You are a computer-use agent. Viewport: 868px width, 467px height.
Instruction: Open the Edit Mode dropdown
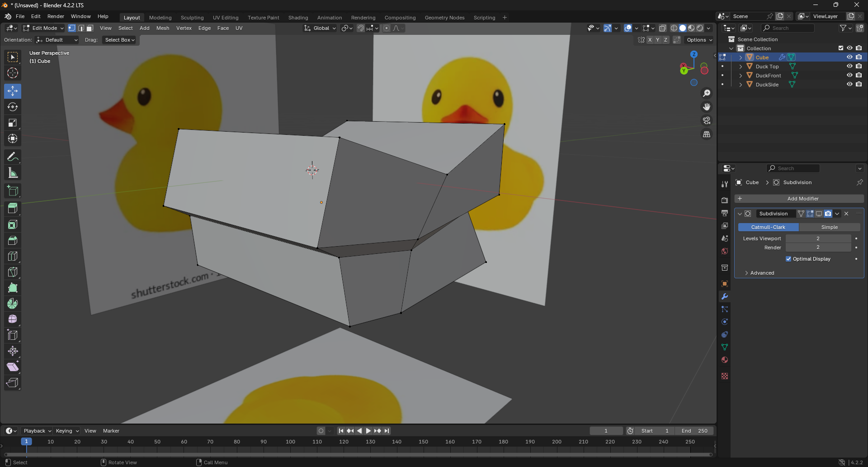[43, 28]
